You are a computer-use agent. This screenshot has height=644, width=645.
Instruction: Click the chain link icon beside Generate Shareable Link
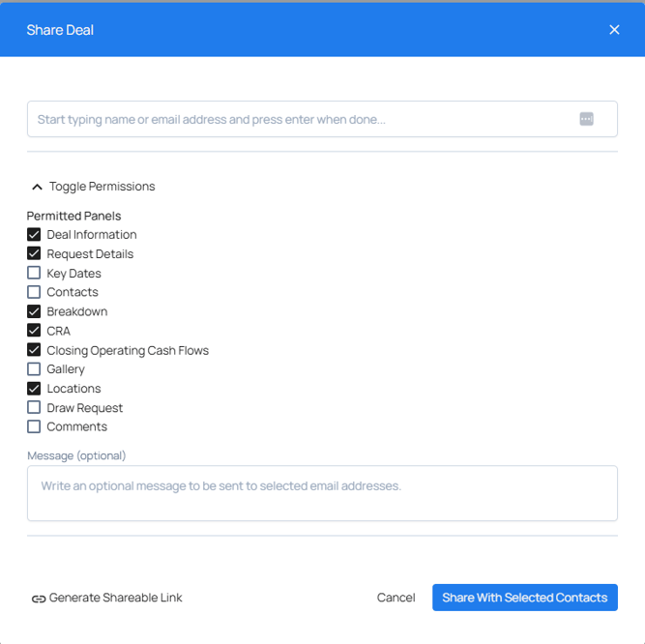39,599
